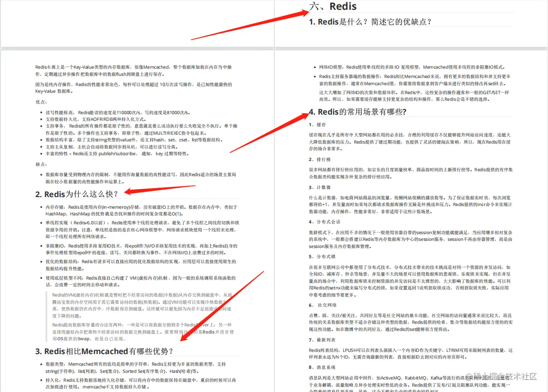Click the paragraph starting "在很多互联网公司中都使用了分布式技术"
The width and height of the screenshot is (548, 392).
[410, 281]
